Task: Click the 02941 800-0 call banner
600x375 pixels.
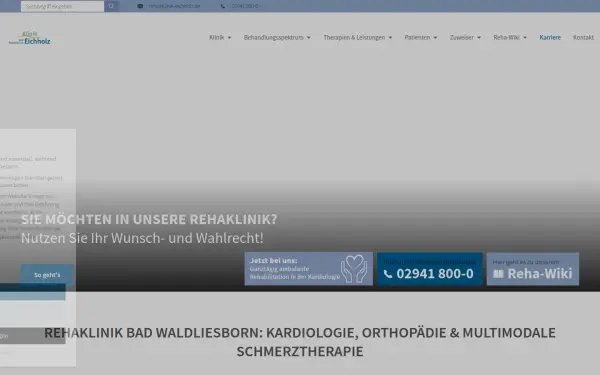Action: 429,269
